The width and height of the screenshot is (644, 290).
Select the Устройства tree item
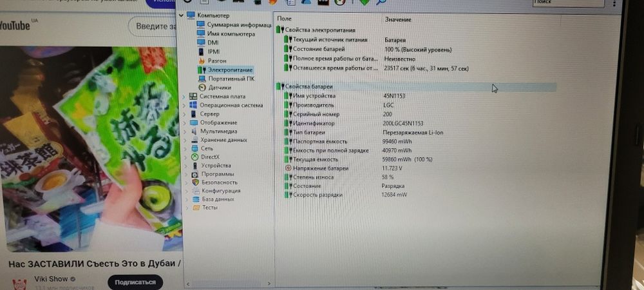pyautogui.click(x=211, y=166)
